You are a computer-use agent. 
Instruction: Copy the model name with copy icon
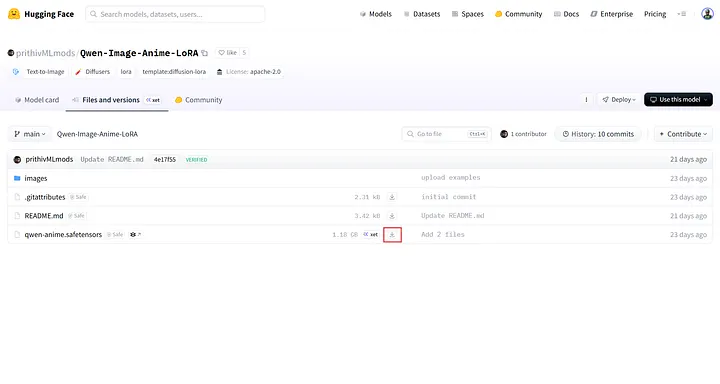(x=205, y=53)
